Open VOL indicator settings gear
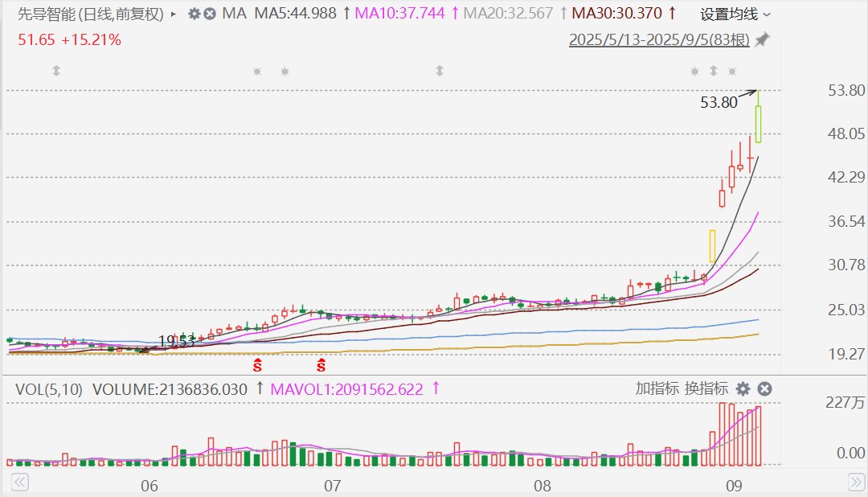Screen dimensions: 868x497 click(743, 388)
